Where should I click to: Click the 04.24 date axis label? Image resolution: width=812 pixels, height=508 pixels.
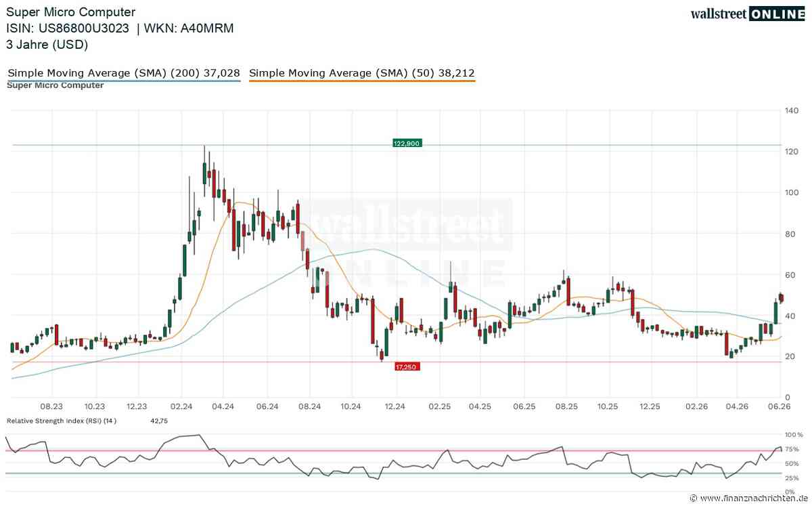[x=223, y=406]
